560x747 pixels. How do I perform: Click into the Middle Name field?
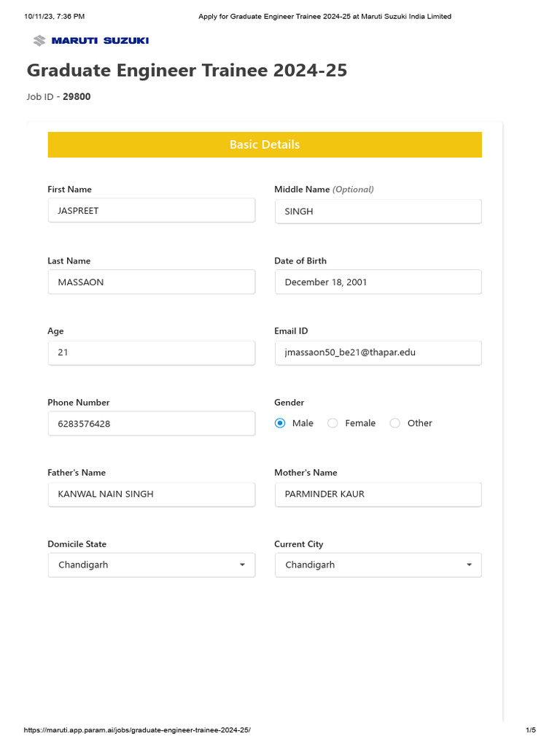[378, 212]
